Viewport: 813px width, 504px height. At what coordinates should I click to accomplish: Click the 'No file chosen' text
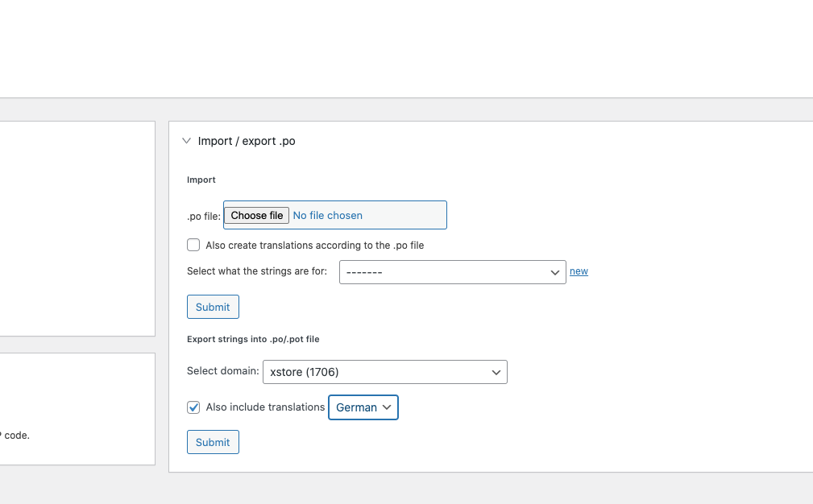point(327,216)
